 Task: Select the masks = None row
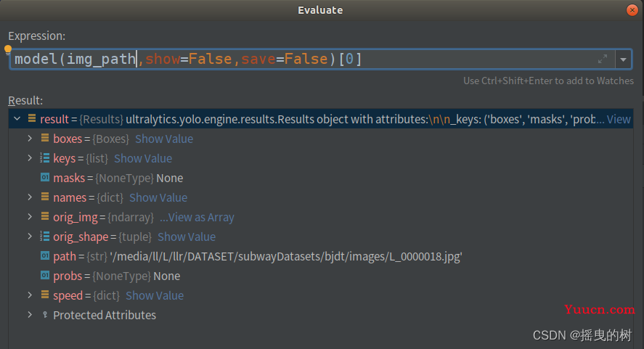(320, 178)
